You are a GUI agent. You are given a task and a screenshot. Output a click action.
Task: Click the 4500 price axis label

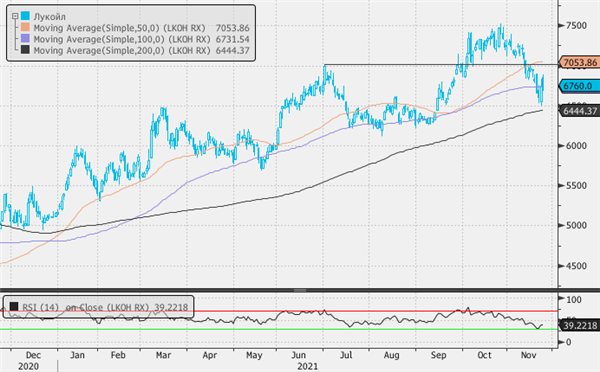pyautogui.click(x=577, y=266)
